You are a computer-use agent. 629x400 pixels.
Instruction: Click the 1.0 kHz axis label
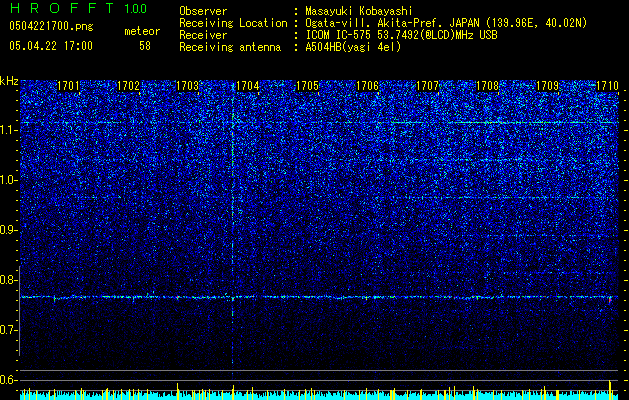point(8,180)
